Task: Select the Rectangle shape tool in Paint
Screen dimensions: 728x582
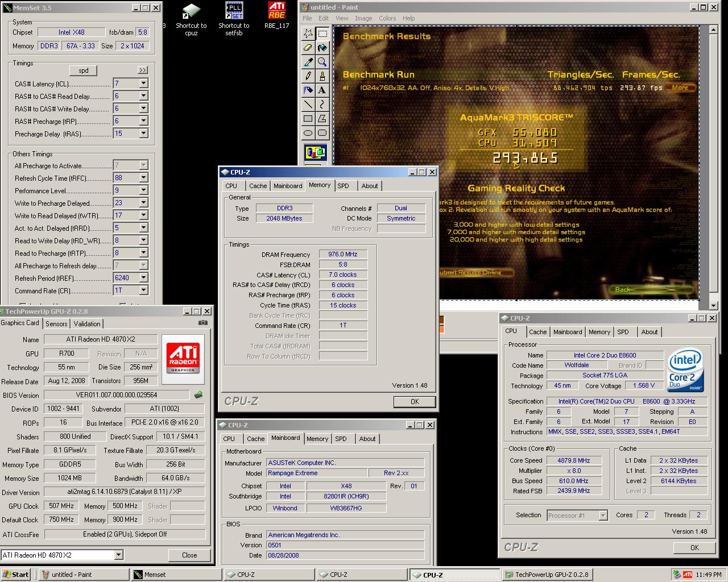Action: point(308,119)
